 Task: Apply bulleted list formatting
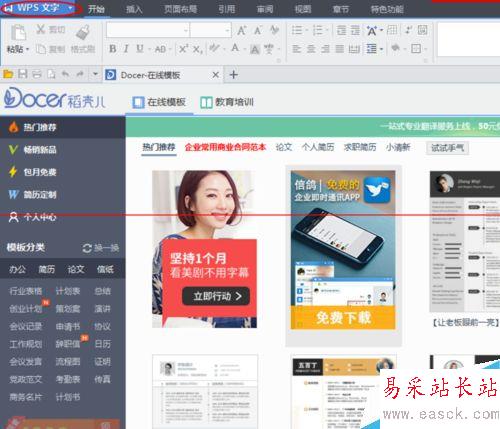pos(297,30)
